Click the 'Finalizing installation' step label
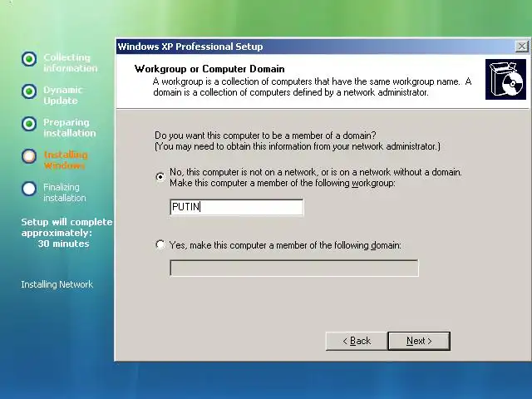Image resolution: width=532 pixels, height=399 pixels. 65,192
